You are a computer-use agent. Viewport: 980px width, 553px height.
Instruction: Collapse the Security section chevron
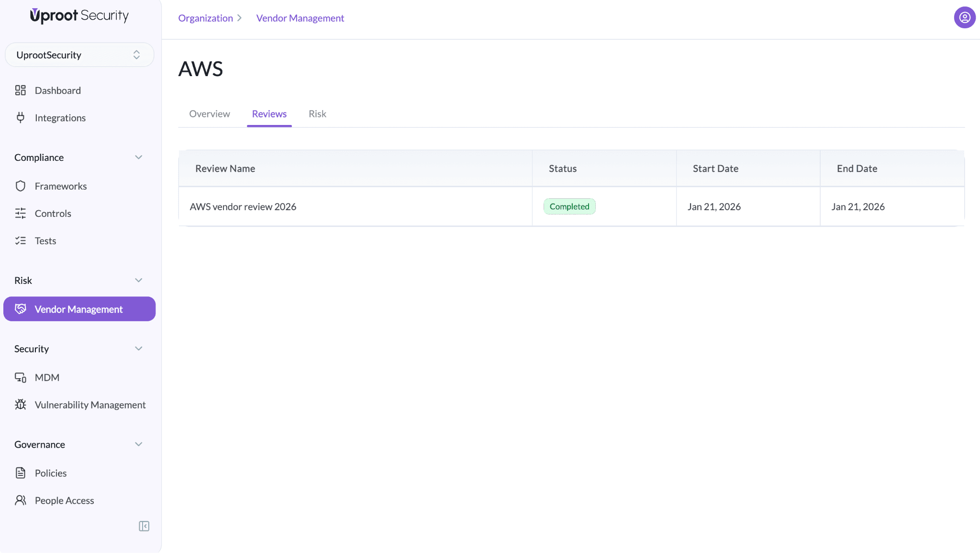(138, 349)
